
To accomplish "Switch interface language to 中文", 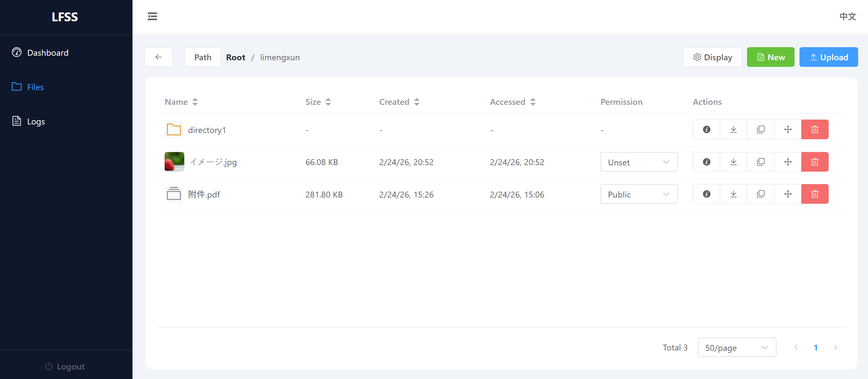I will (848, 16).
